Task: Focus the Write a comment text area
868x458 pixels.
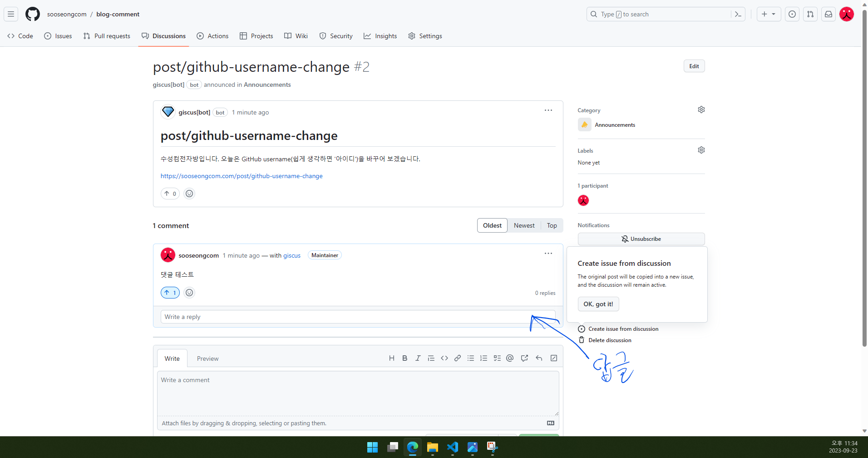Action: tap(358, 393)
